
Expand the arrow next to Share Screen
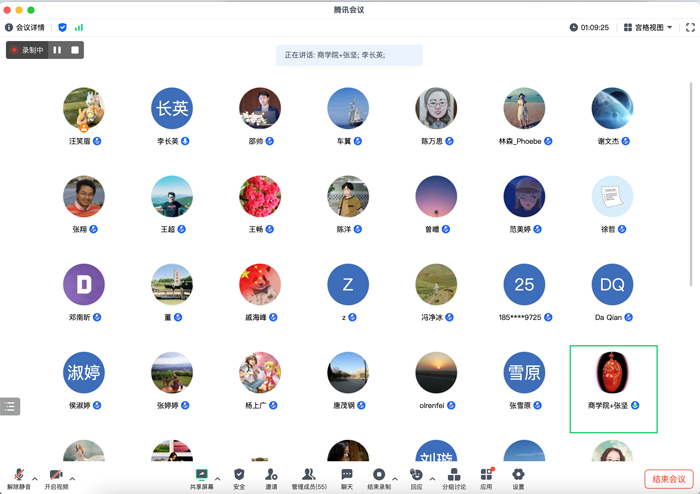point(218,479)
